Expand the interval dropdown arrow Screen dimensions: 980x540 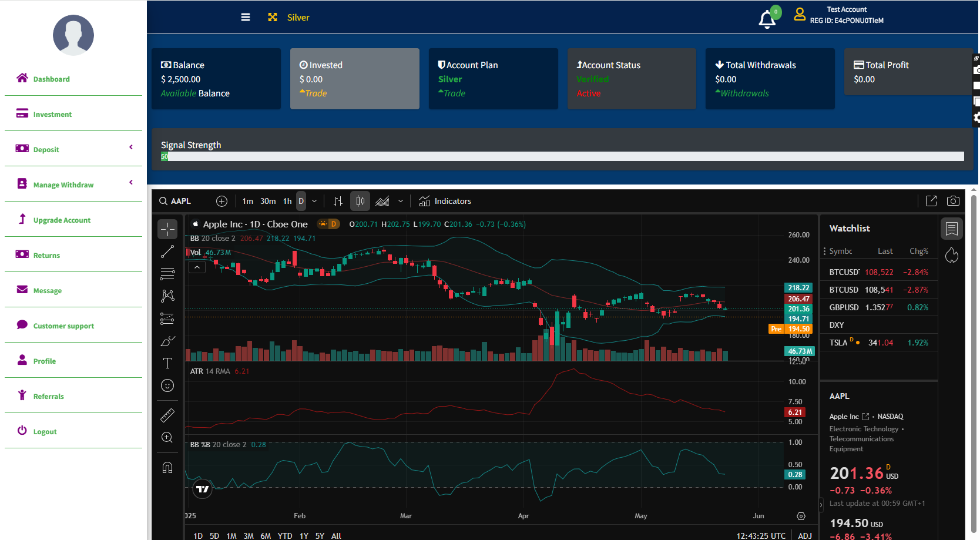coord(314,201)
